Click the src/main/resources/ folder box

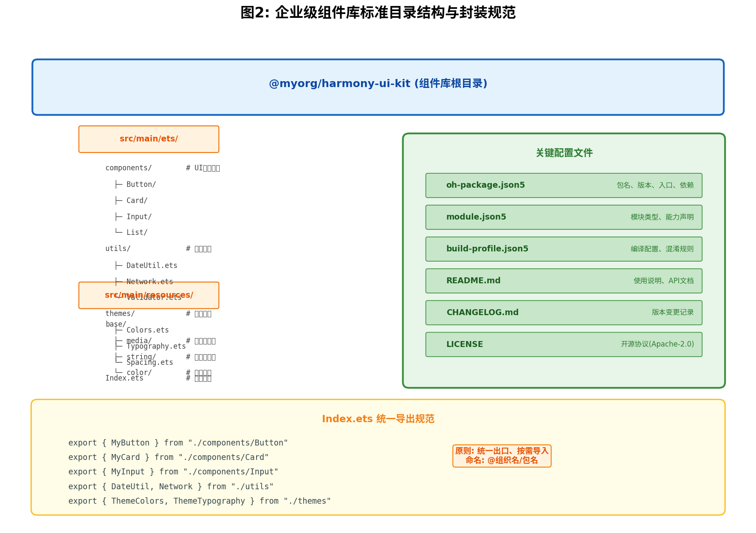[x=149, y=295]
